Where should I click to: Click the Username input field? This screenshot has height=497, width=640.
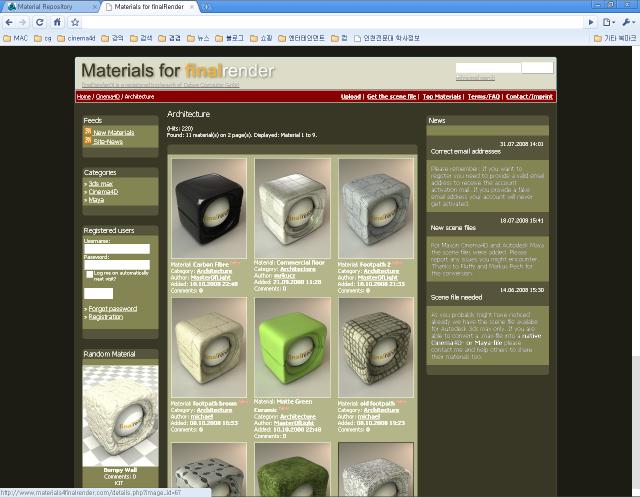click(x=117, y=249)
